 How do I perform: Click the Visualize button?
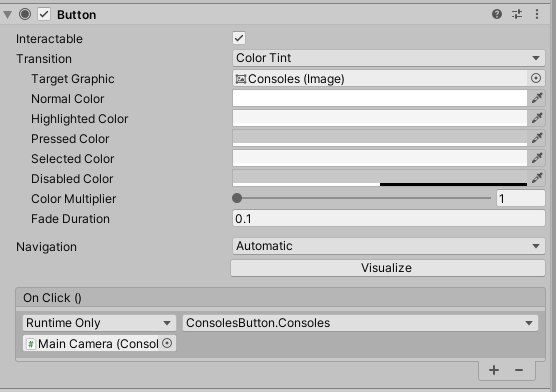(388, 268)
